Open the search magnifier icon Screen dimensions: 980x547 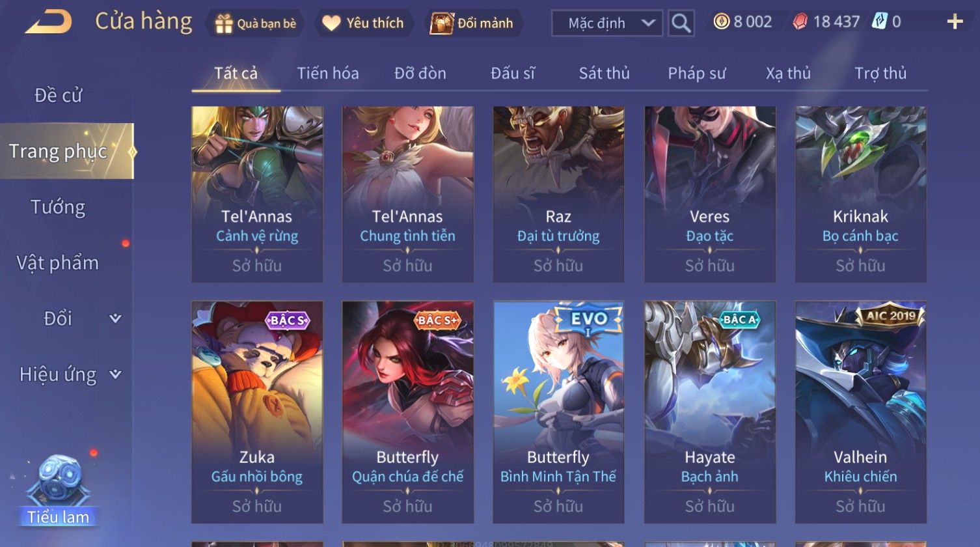coord(681,23)
